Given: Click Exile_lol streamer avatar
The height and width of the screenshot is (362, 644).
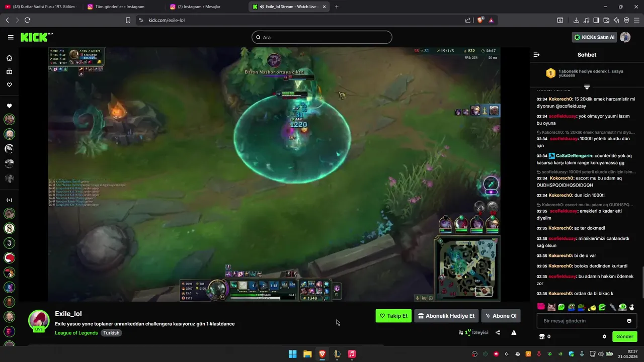Looking at the screenshot, I should click(39, 320).
